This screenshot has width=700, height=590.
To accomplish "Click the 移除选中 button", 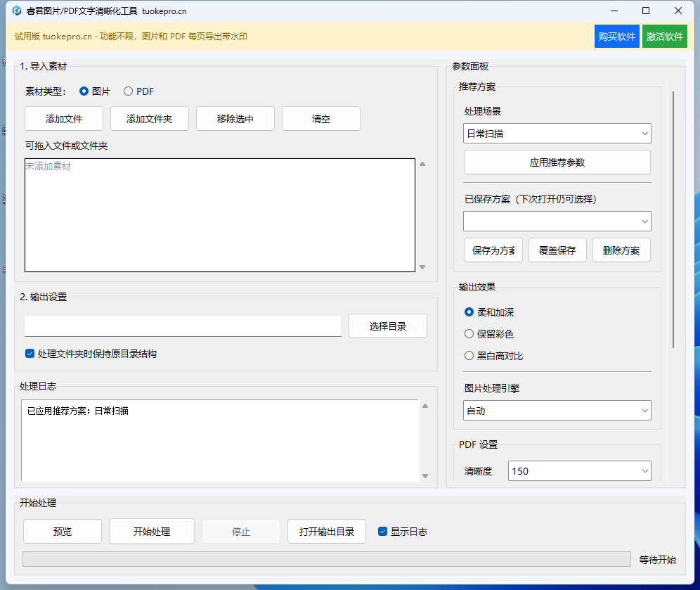I will [x=235, y=119].
